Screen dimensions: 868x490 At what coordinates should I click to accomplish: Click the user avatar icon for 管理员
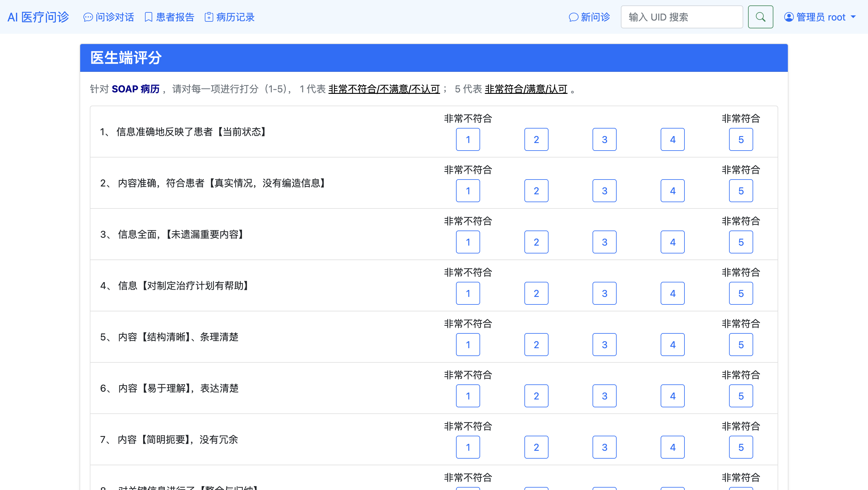[x=788, y=17]
